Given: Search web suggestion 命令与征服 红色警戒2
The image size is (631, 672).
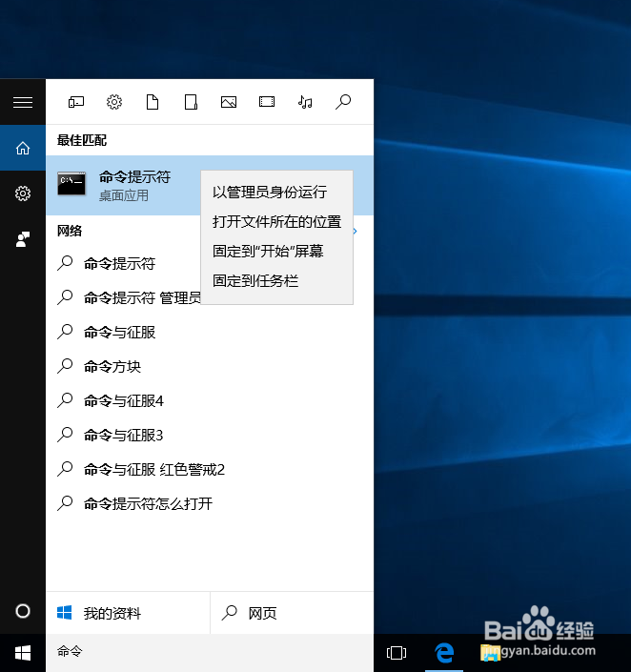Looking at the screenshot, I should [210, 469].
